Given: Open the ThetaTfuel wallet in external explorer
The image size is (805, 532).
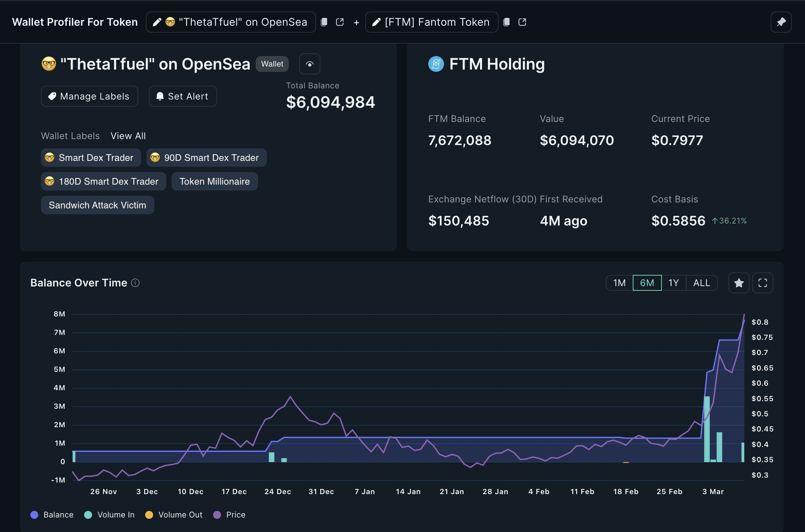Looking at the screenshot, I should coord(340,22).
